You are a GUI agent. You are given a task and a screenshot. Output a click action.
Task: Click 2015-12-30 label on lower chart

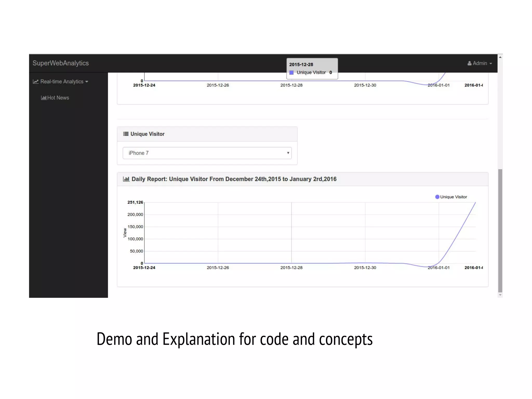click(365, 268)
